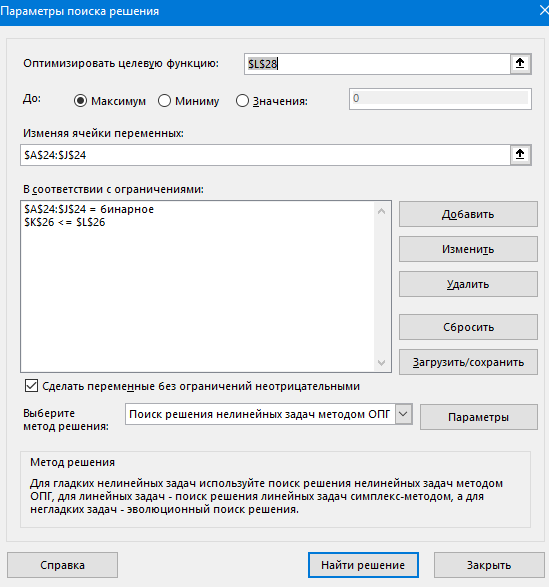
Task: Click the target value input field
Action: point(440,99)
